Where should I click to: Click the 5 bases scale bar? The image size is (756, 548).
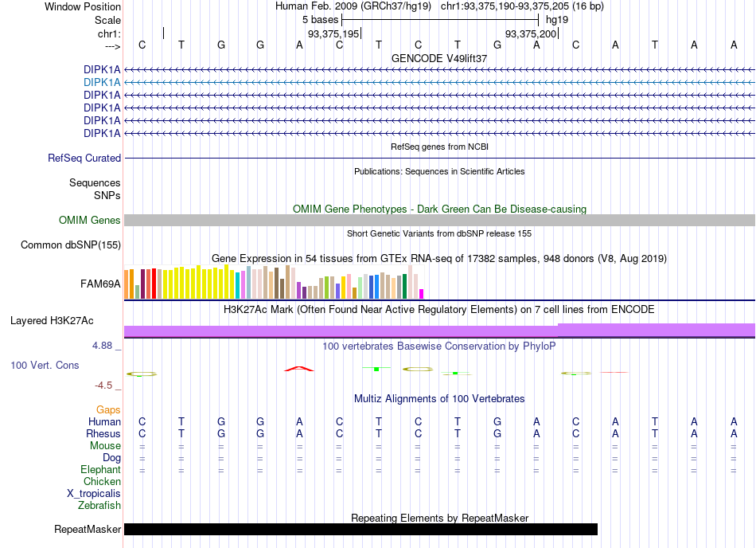pyautogui.click(x=440, y=20)
